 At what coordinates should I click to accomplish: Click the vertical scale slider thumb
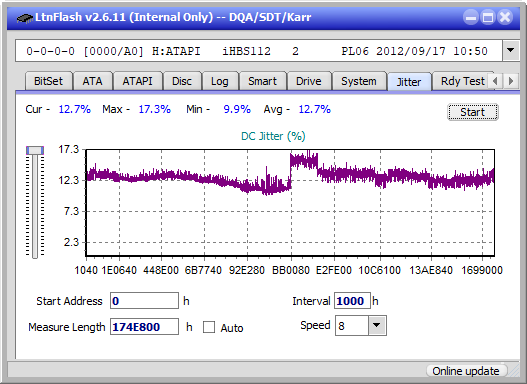[35, 150]
